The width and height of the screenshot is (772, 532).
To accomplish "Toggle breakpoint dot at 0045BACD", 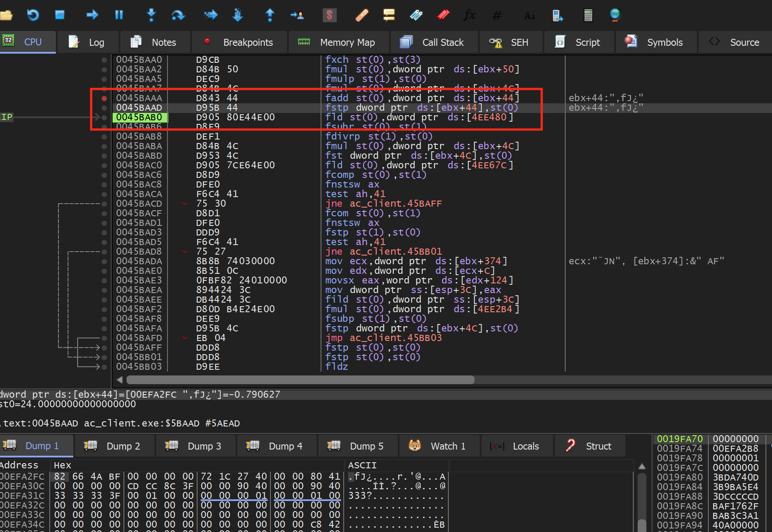I will coord(104,204).
